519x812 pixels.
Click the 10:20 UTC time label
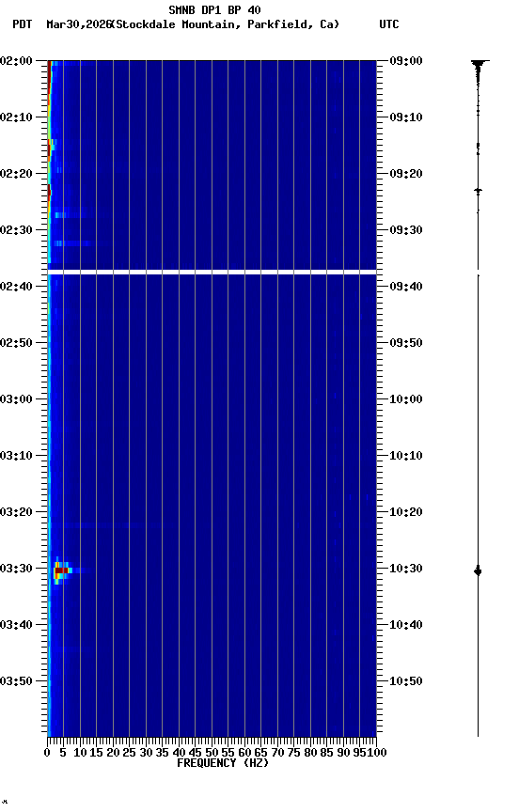406,512
